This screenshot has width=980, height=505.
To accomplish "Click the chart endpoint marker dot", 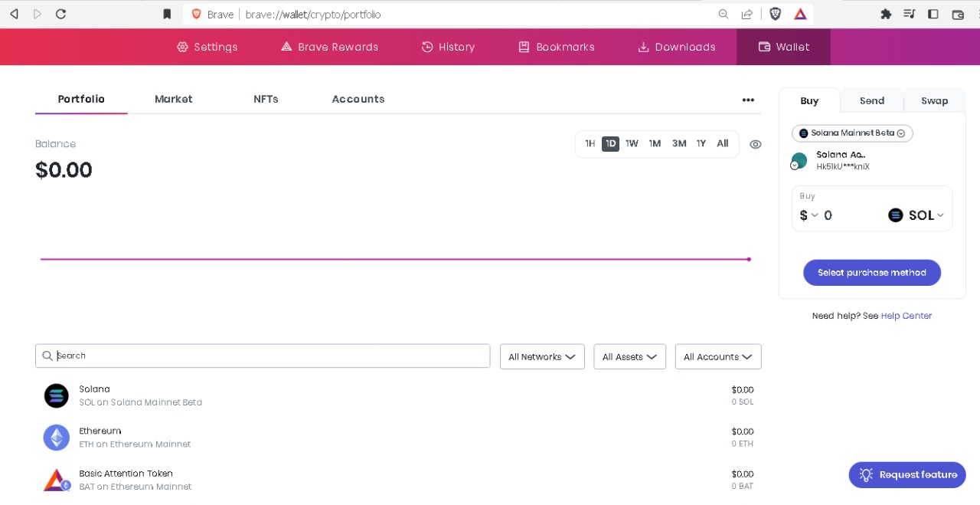I will coord(749,259).
